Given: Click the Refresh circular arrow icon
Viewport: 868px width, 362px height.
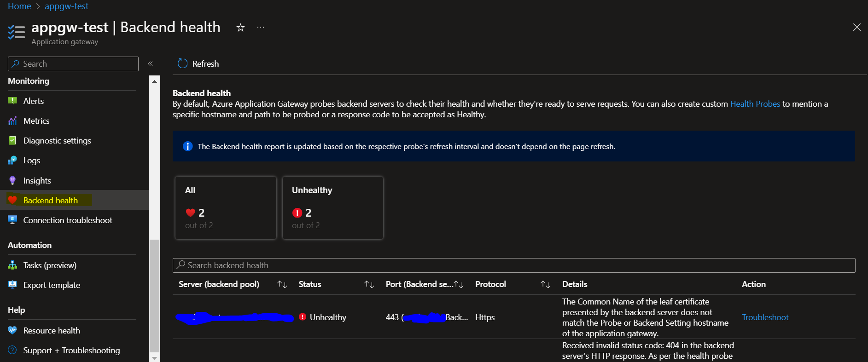Looking at the screenshot, I should (x=183, y=63).
